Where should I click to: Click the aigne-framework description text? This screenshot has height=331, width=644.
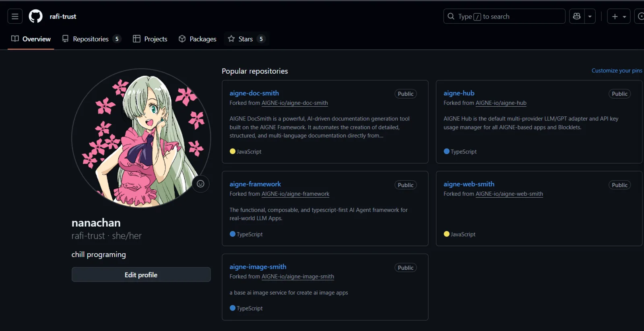coord(318,214)
